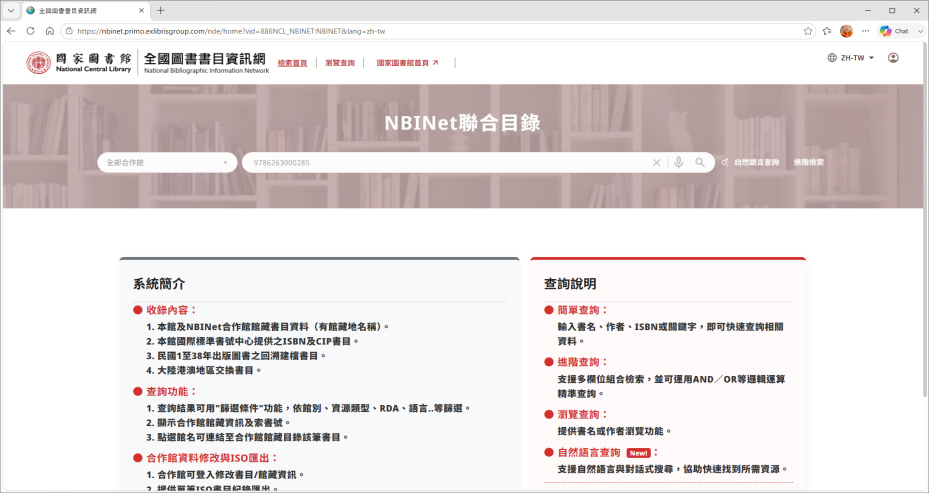Click 合作館資料修改與ISO匯出： label
Screen dimensions: 931x495
212,458
